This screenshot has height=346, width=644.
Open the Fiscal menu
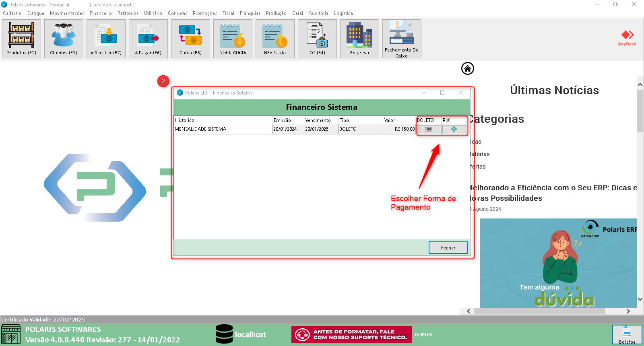tap(228, 13)
